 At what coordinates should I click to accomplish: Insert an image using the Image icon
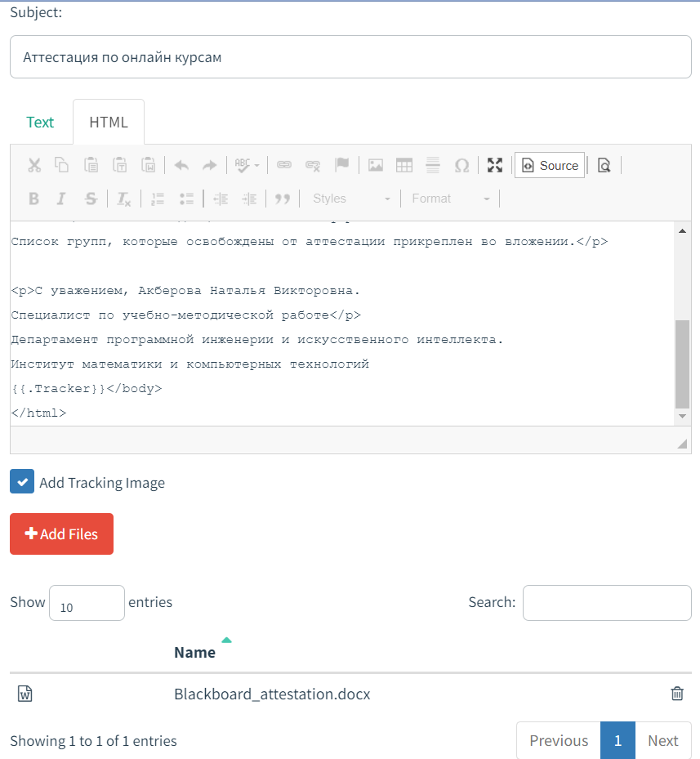click(376, 165)
